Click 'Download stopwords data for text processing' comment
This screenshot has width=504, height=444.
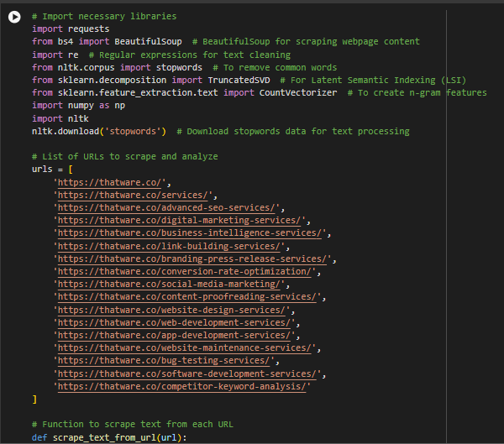(293, 131)
